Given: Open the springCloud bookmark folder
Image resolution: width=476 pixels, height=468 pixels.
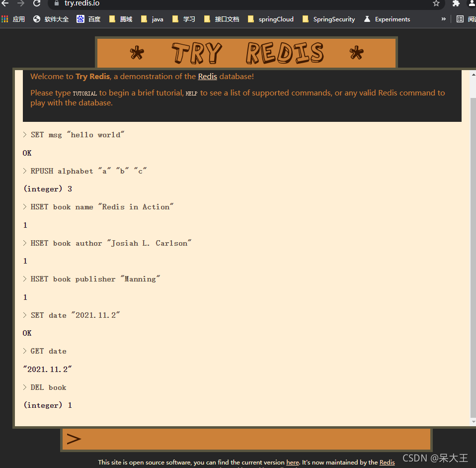Looking at the screenshot, I should [x=271, y=19].
